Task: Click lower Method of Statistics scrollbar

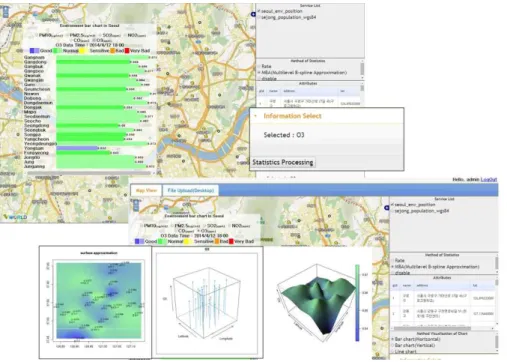Action: [496, 263]
